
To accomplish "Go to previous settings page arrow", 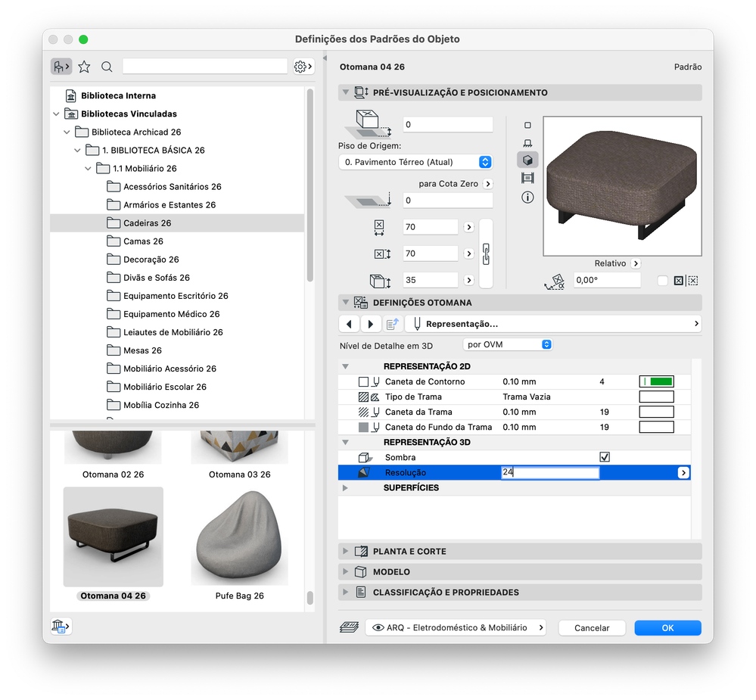I will point(349,324).
